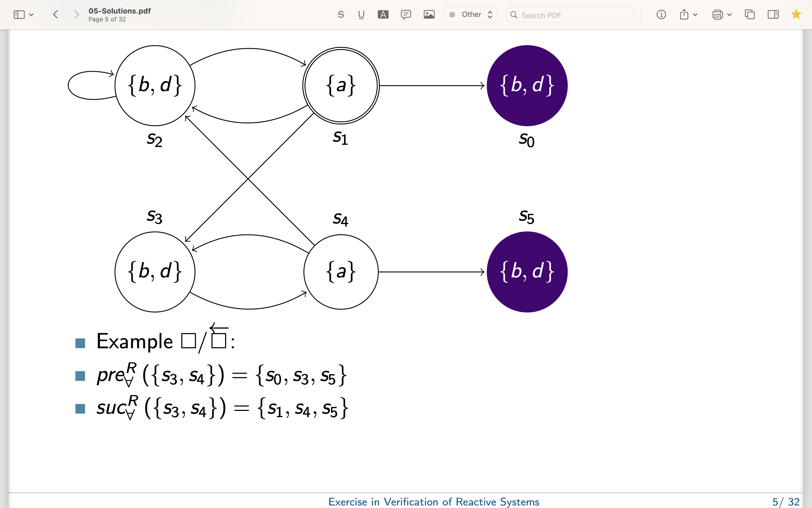This screenshot has width=812, height=508.
Task: Toggle the right inspector panel
Action: pos(773,14)
